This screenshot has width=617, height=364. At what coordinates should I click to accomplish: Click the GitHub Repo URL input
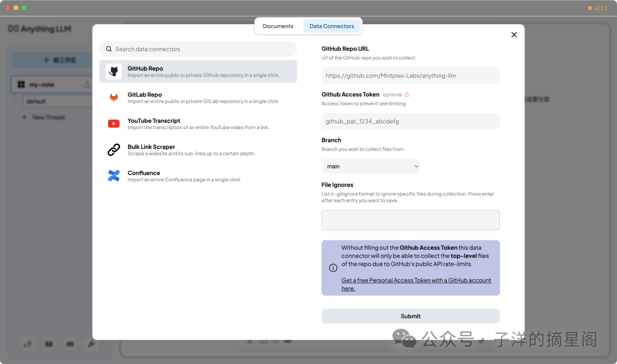pyautogui.click(x=410, y=75)
